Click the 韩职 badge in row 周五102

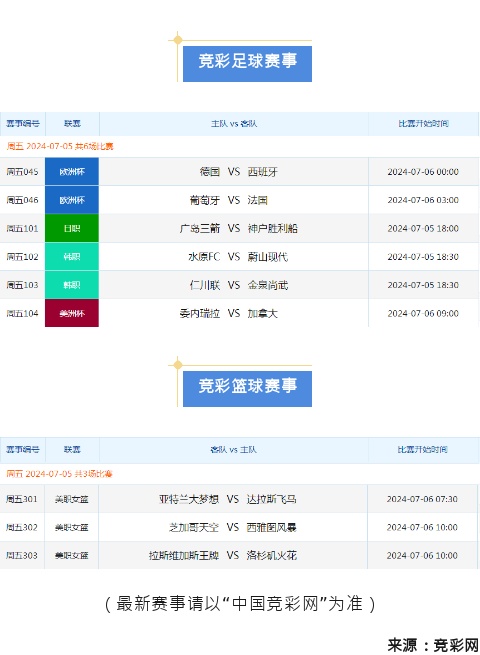[x=72, y=256]
